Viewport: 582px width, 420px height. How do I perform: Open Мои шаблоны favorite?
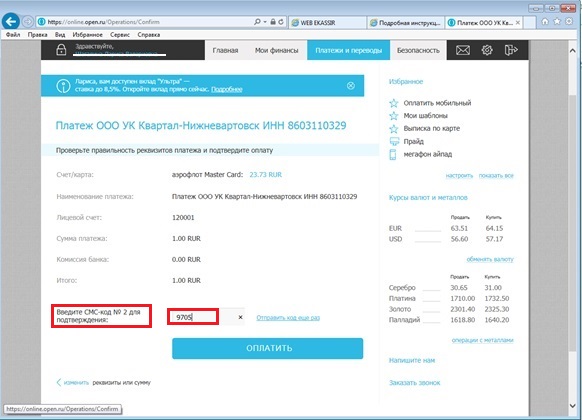pos(425,116)
